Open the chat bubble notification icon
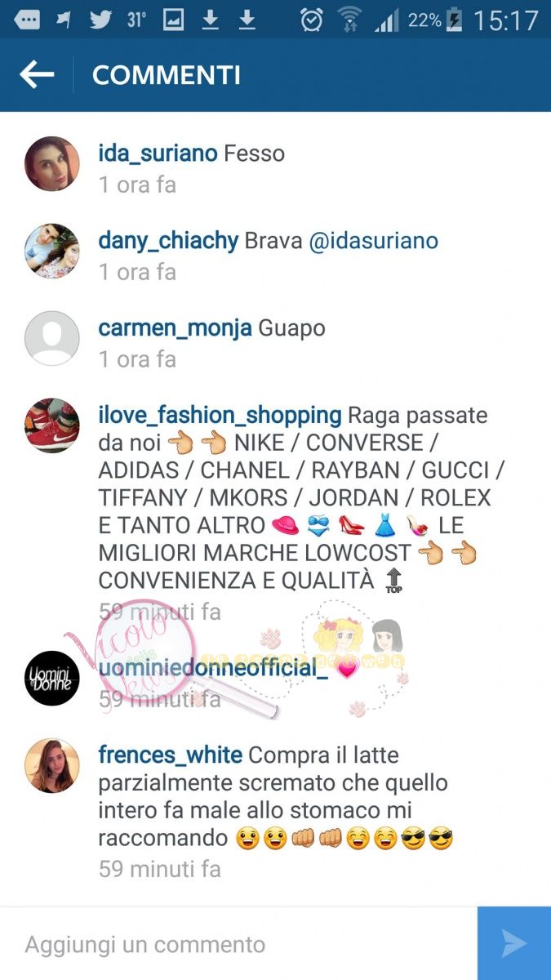This screenshot has width=551, height=980. (x=28, y=20)
